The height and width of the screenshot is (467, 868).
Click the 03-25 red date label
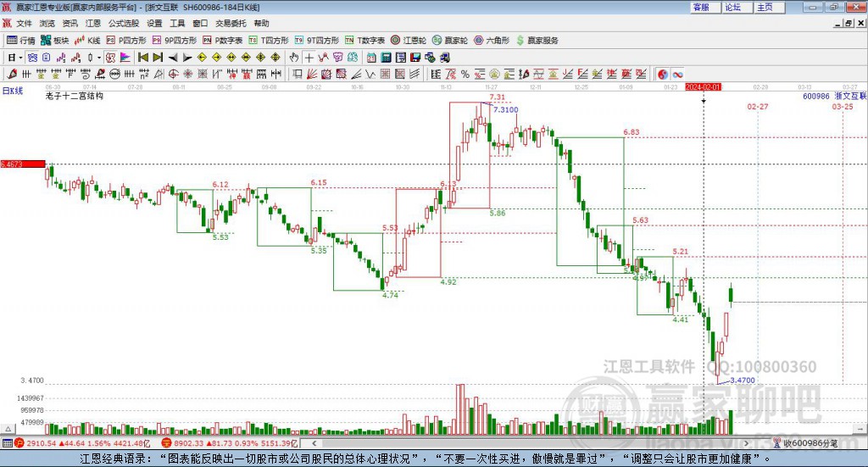pyautogui.click(x=843, y=106)
